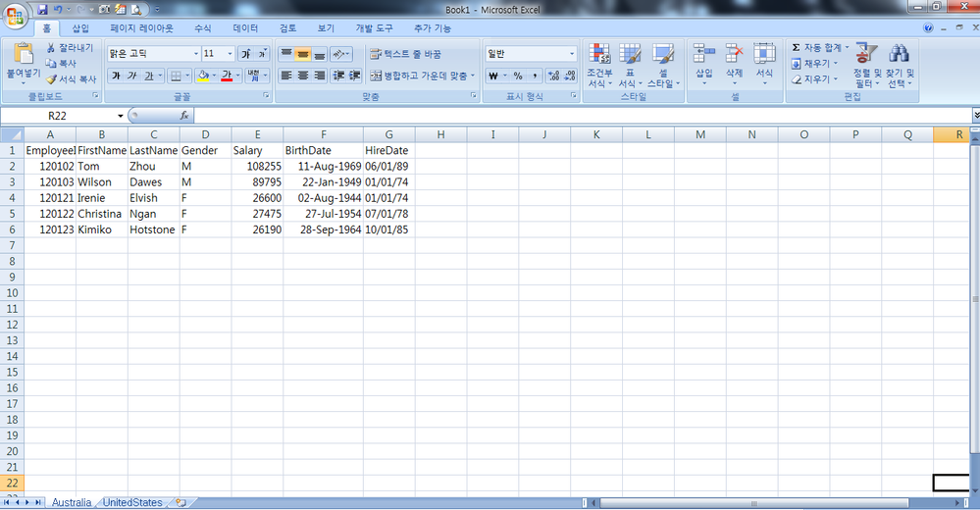Switch to the UnitedStates sheet tab
The width and height of the screenshot is (980, 510).
pyautogui.click(x=132, y=502)
